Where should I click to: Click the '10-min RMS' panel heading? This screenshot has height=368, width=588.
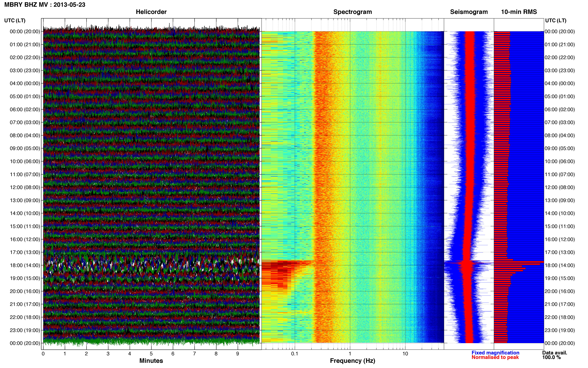pos(519,12)
